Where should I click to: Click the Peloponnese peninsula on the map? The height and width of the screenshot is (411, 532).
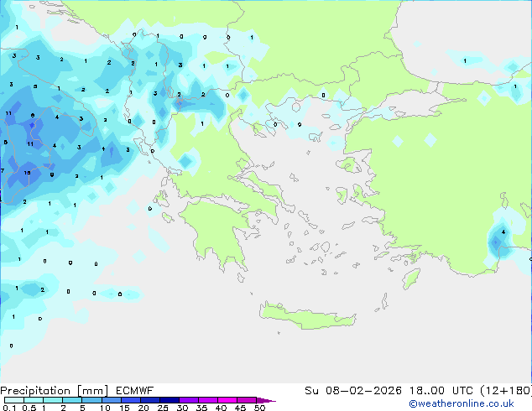217,231
